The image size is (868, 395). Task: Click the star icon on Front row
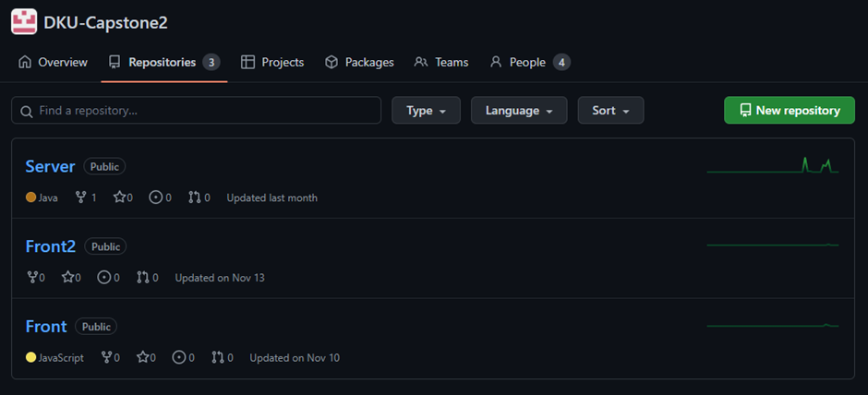pyautogui.click(x=142, y=357)
